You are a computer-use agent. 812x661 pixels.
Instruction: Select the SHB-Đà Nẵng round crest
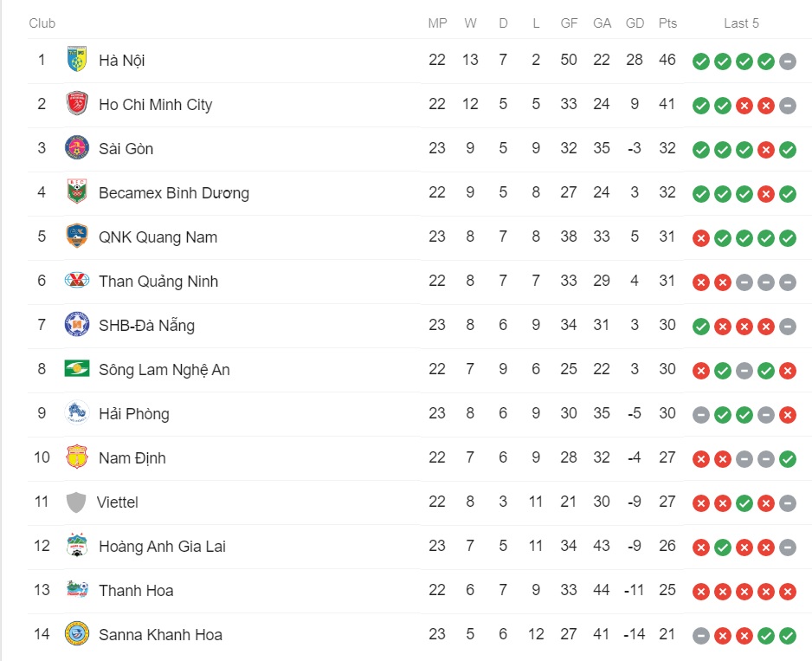[x=77, y=325]
